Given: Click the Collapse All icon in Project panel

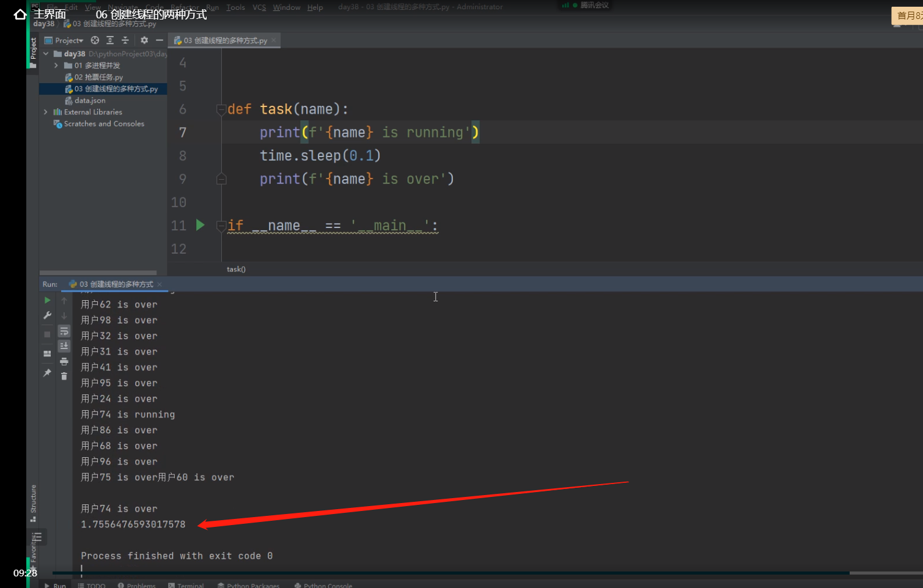Looking at the screenshot, I should [125, 40].
